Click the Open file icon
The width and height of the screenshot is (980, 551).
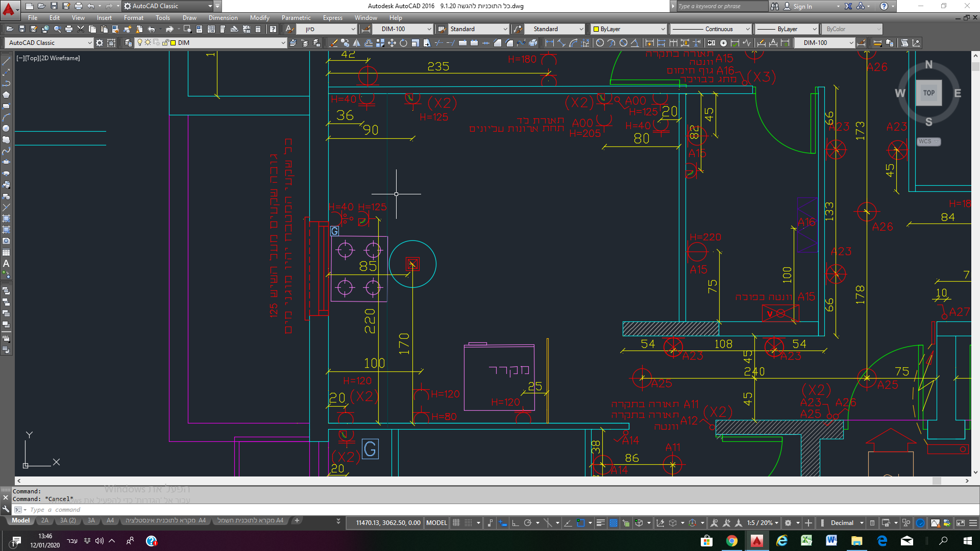click(x=10, y=29)
